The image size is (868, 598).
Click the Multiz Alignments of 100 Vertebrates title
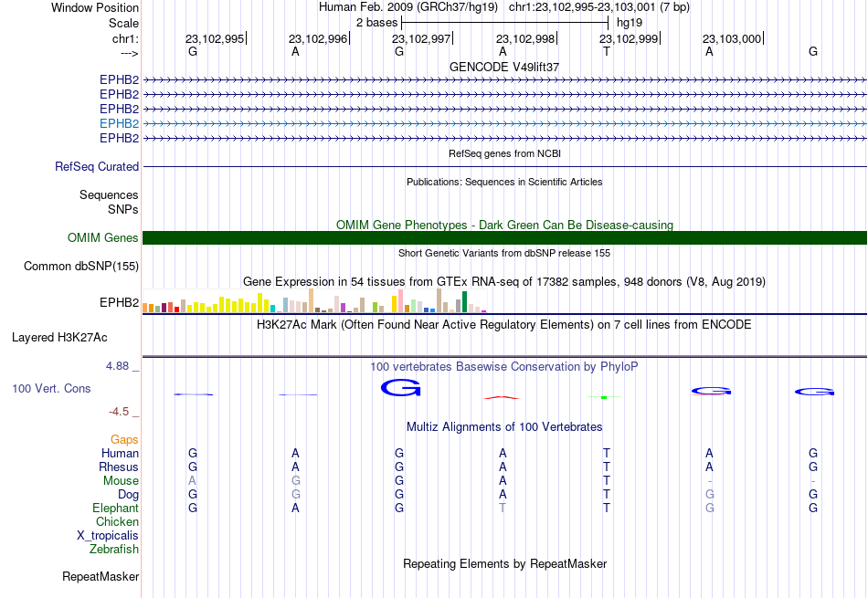click(x=504, y=426)
